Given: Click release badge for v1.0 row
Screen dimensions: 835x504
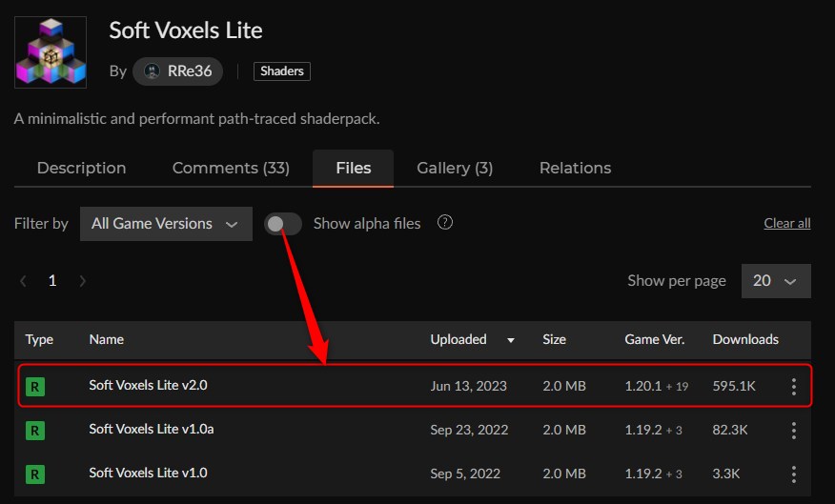Looking at the screenshot, I should click(35, 474).
